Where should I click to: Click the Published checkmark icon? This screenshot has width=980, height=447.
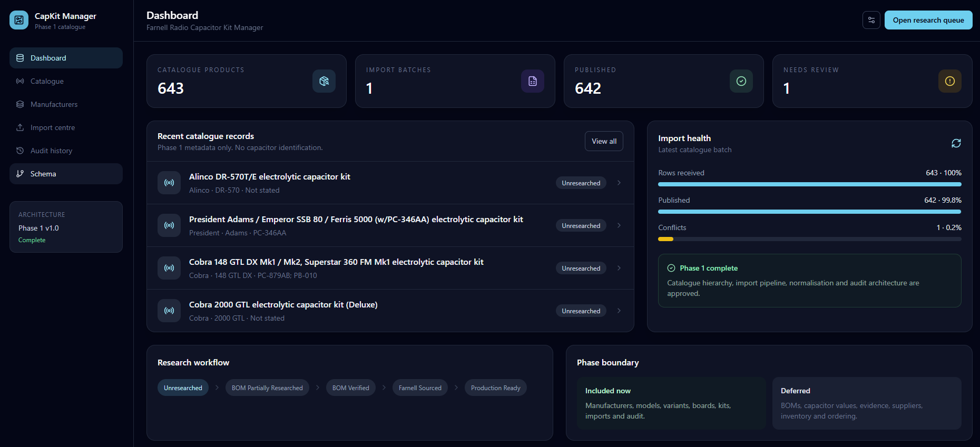coord(741,81)
